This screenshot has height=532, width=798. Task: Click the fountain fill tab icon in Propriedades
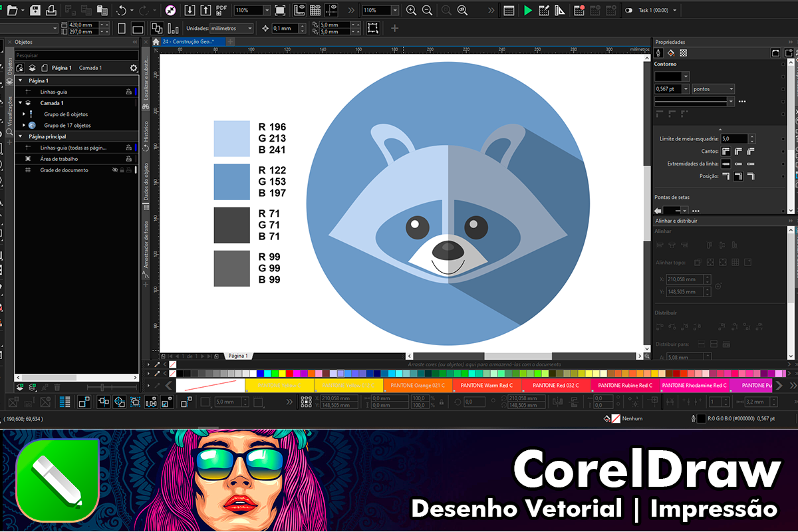[x=671, y=53]
